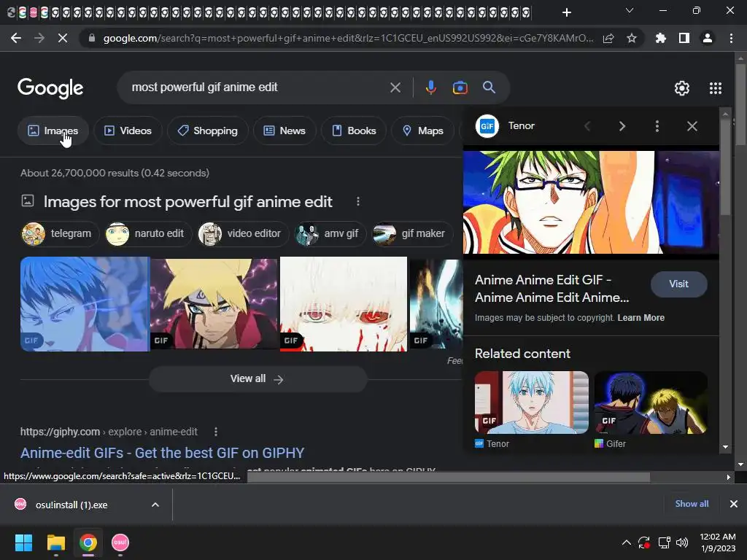Open the Anime Anime Edit GIF title link
Screen dimensions: 747x560
point(551,289)
